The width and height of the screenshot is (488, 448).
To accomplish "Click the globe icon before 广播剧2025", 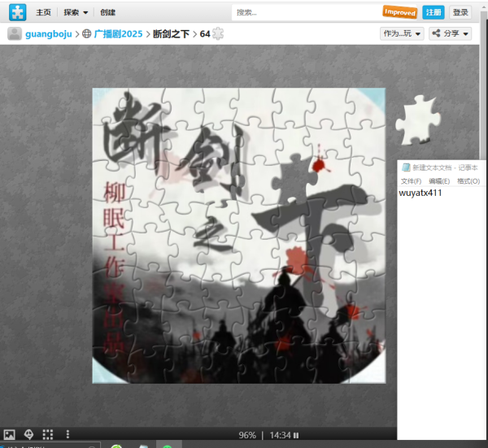I will pos(86,33).
